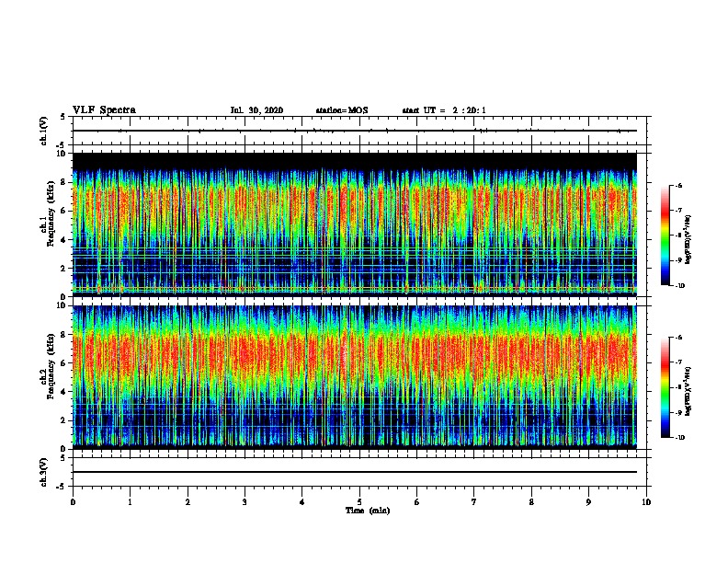
Task: Click time axis tick label "3"
Action: pos(245,502)
